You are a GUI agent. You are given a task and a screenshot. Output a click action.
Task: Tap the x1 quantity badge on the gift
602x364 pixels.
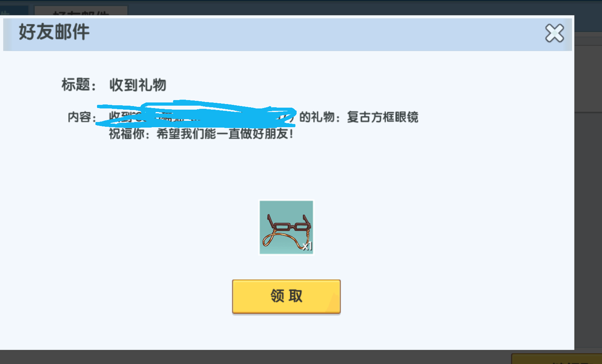click(x=307, y=246)
